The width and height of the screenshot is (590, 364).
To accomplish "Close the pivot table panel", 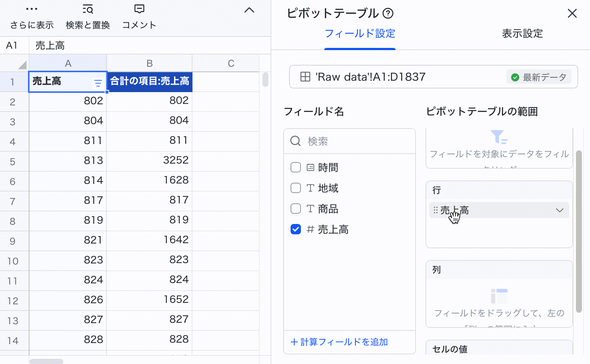I will coord(572,14).
